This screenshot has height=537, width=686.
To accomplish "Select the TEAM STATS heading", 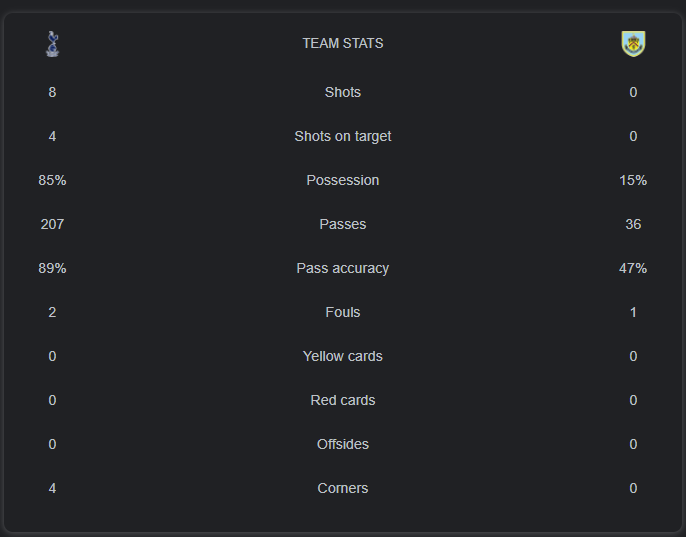I will [x=343, y=43].
